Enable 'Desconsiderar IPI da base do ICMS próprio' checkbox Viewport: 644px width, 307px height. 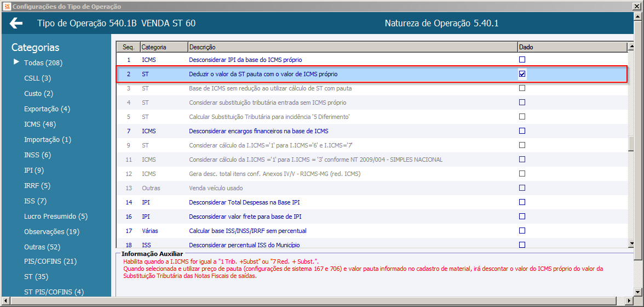(522, 60)
